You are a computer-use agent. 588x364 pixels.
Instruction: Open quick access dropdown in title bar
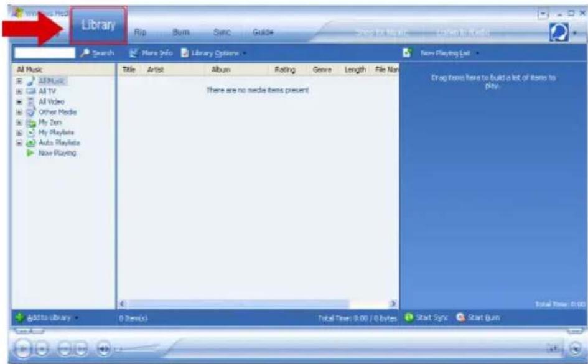coord(543,14)
